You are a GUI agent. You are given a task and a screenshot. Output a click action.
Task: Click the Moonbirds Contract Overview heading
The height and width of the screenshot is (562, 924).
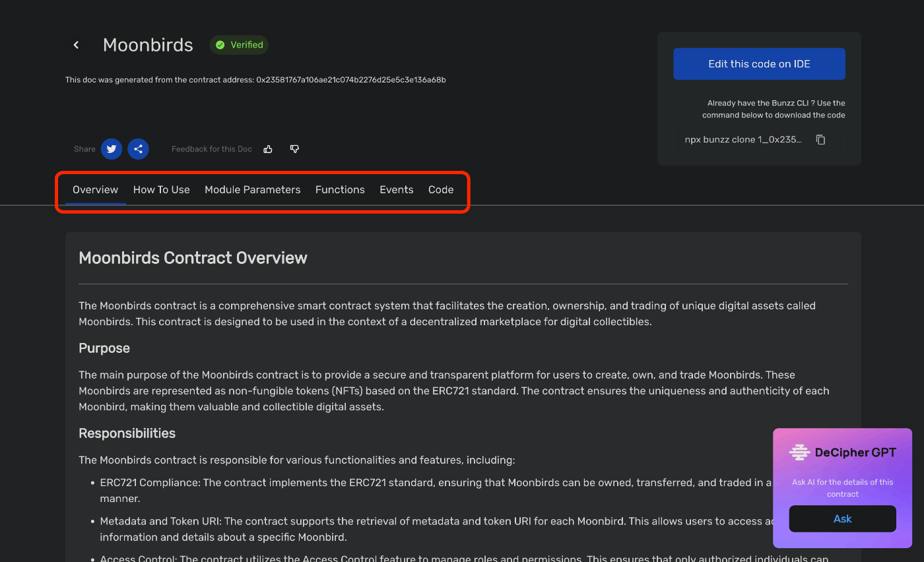click(193, 258)
